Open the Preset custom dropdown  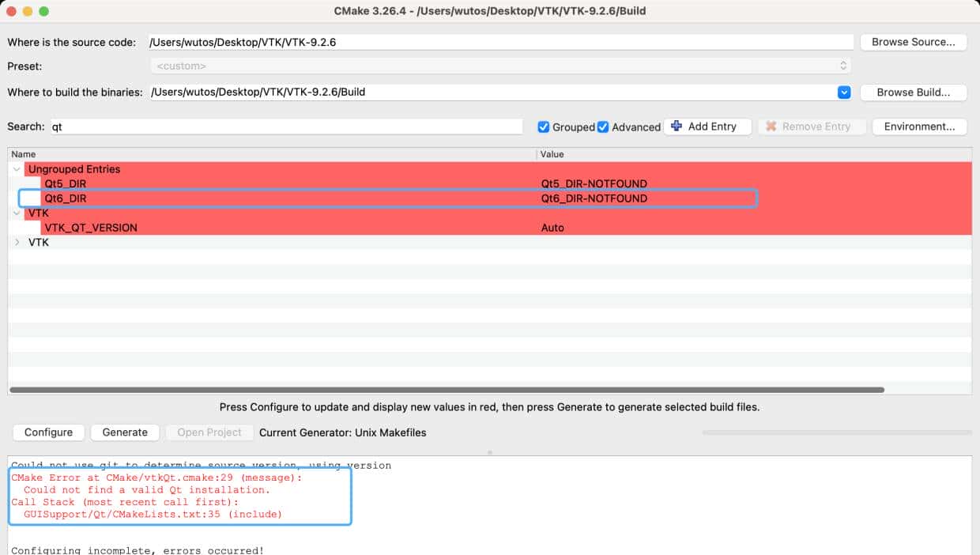(500, 66)
